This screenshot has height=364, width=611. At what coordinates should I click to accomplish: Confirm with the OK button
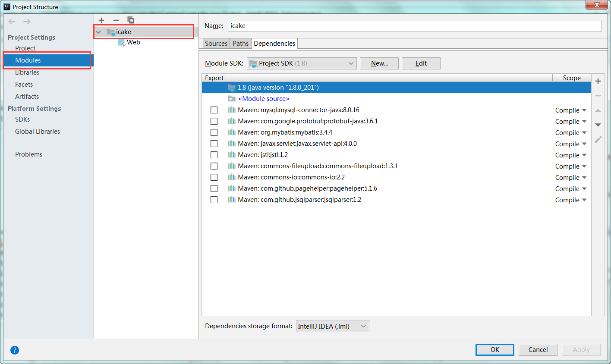click(495, 350)
